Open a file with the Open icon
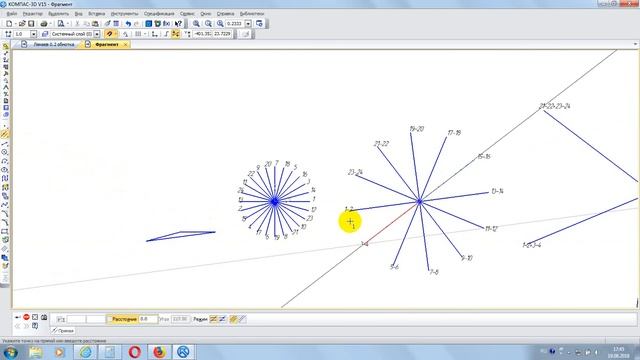Image resolution: width=640 pixels, height=360 pixels. (22, 24)
